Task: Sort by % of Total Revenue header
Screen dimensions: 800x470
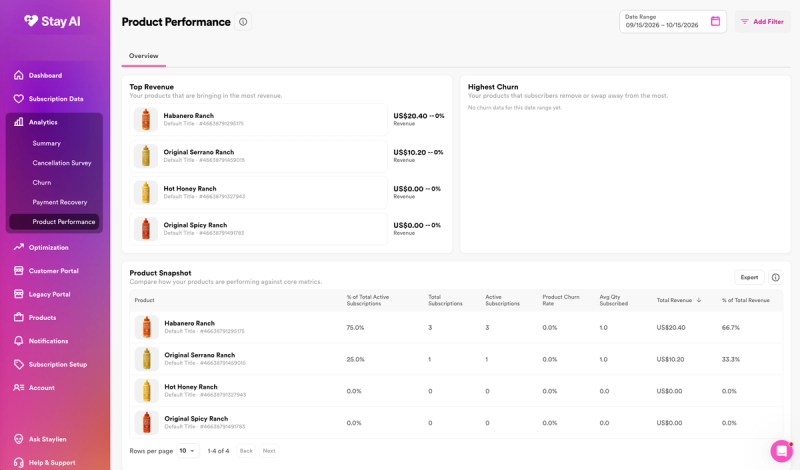Action: pyautogui.click(x=745, y=300)
